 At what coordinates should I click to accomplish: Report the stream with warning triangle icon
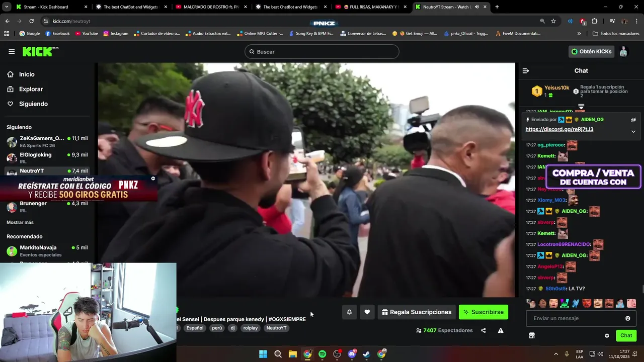pos(501,331)
